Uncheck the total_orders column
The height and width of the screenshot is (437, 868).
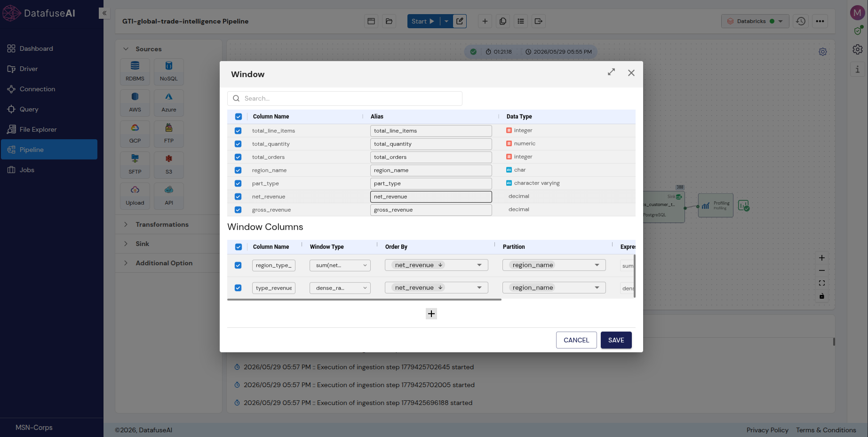(x=238, y=157)
